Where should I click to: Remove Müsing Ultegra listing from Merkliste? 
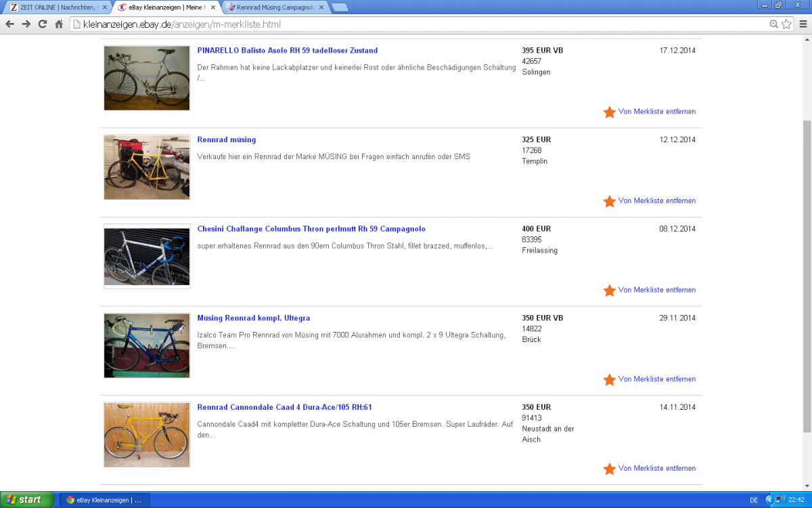pyautogui.click(x=656, y=379)
